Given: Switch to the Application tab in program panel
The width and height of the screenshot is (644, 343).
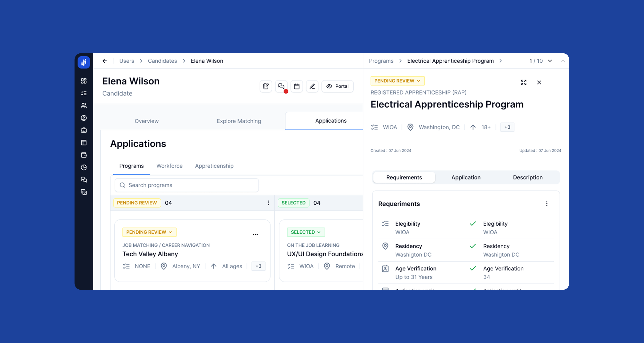Looking at the screenshot, I should click(x=466, y=177).
